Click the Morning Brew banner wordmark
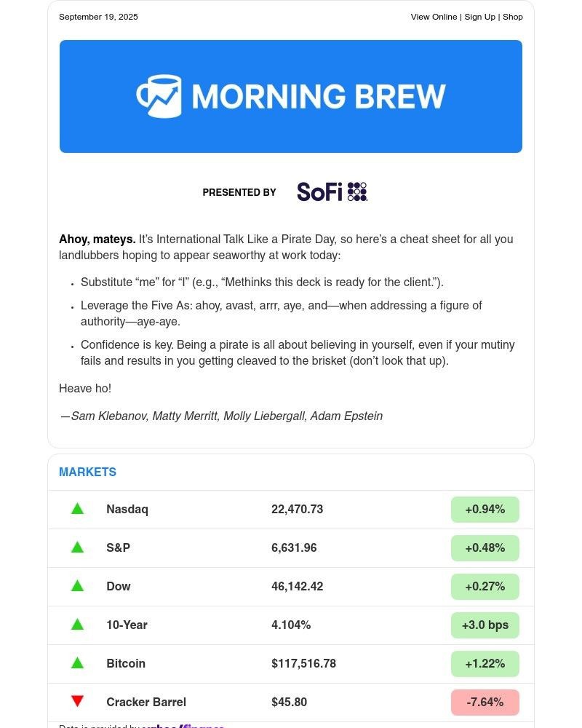This screenshot has width=582, height=728. 319,96
